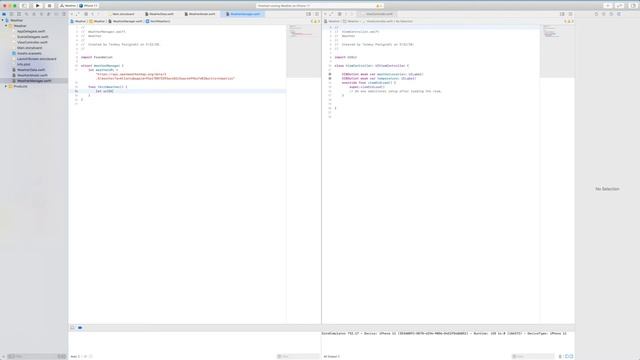Open the iPhone 11 run destination selector
This screenshot has width=640, height=360.
[x=88, y=6]
